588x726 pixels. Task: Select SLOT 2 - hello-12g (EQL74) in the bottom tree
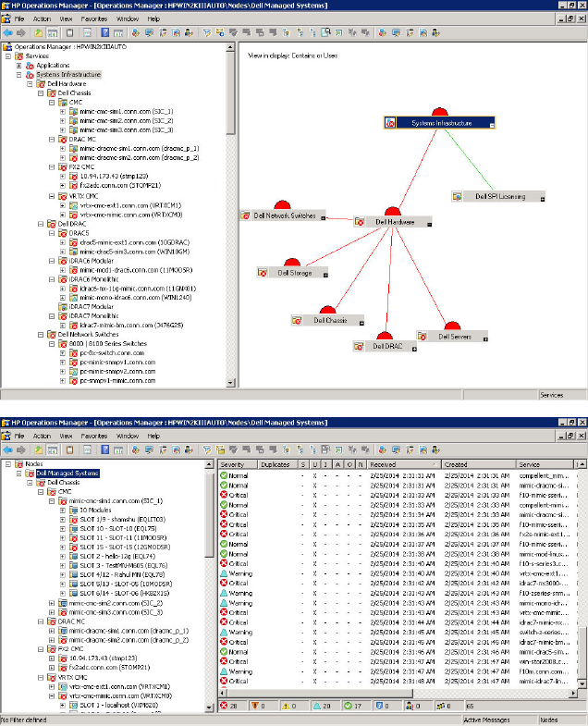tap(117, 556)
